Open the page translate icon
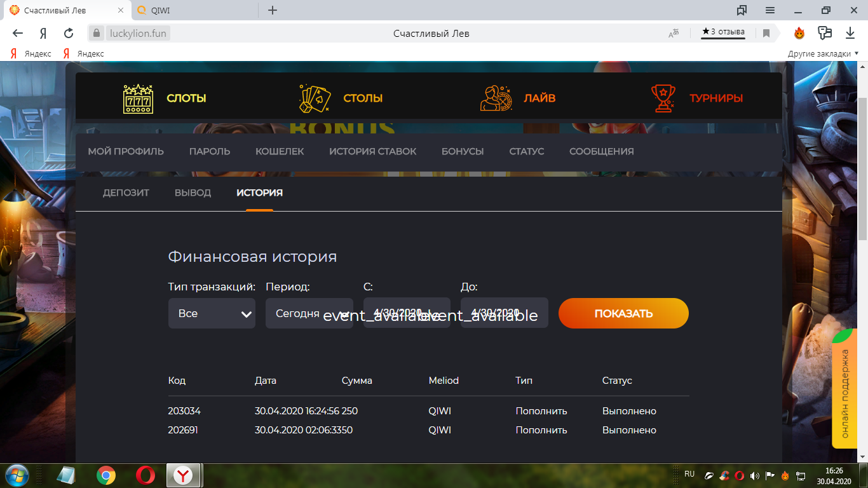The image size is (868, 488). [x=674, y=33]
